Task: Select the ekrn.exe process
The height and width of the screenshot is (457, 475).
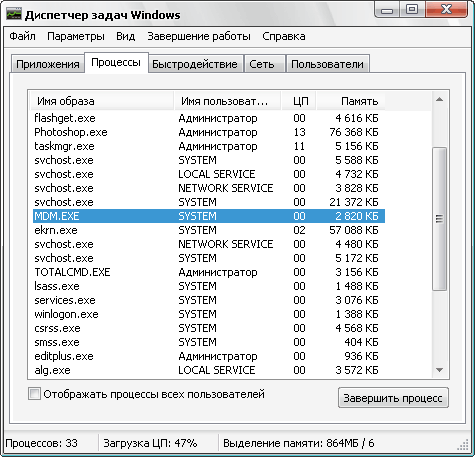Action: [209, 230]
